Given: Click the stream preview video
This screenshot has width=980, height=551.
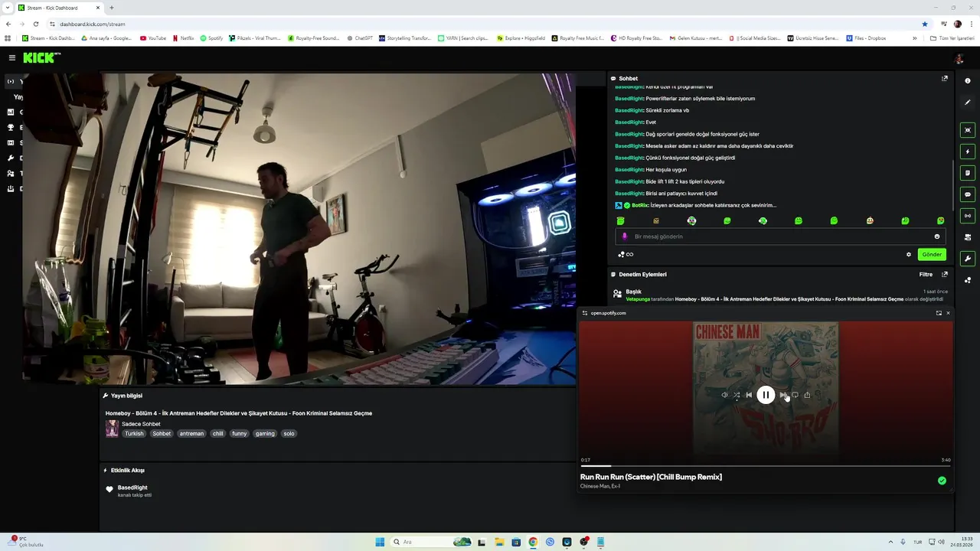Looking at the screenshot, I should point(299,228).
